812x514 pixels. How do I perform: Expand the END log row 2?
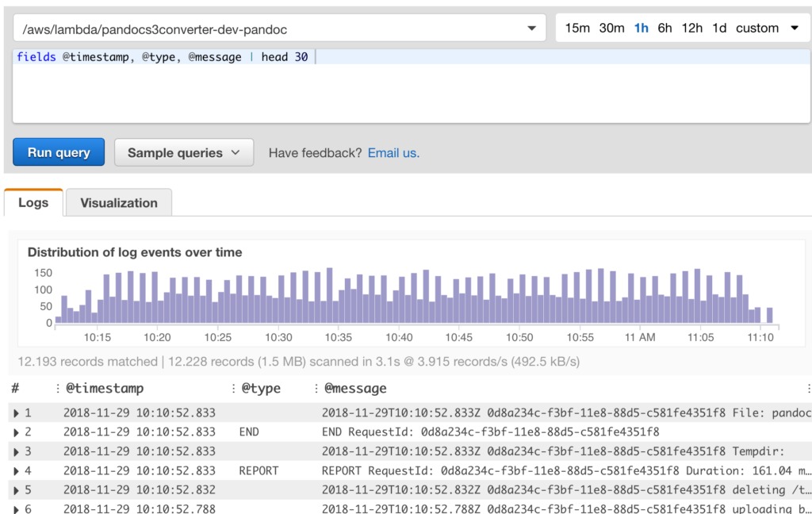tap(16, 432)
